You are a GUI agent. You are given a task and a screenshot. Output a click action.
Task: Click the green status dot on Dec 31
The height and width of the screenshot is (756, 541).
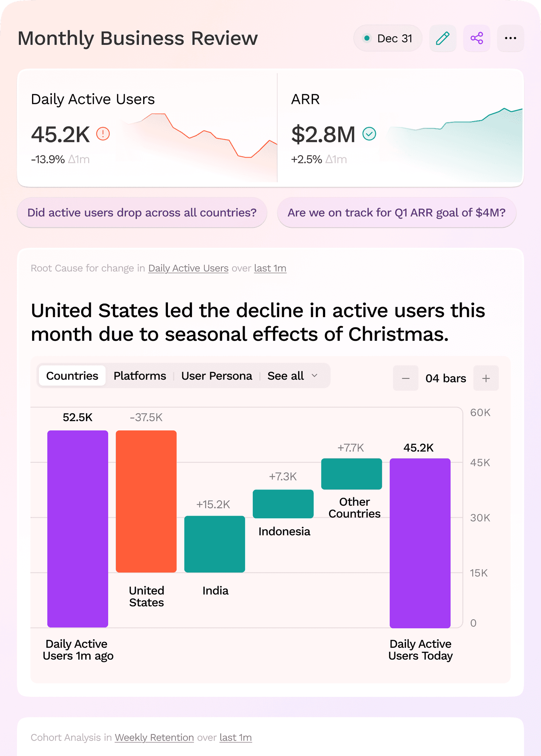tap(367, 38)
